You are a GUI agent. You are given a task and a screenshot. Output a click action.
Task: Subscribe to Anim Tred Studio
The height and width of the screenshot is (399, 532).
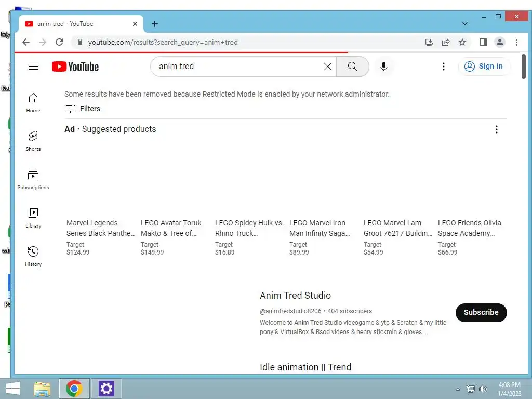pos(481,312)
